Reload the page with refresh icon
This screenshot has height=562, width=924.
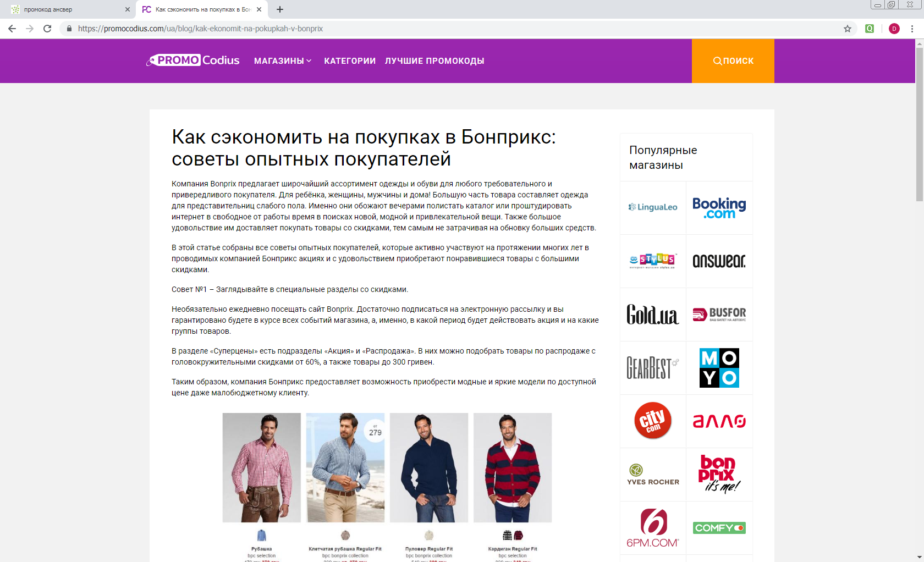coord(47,29)
